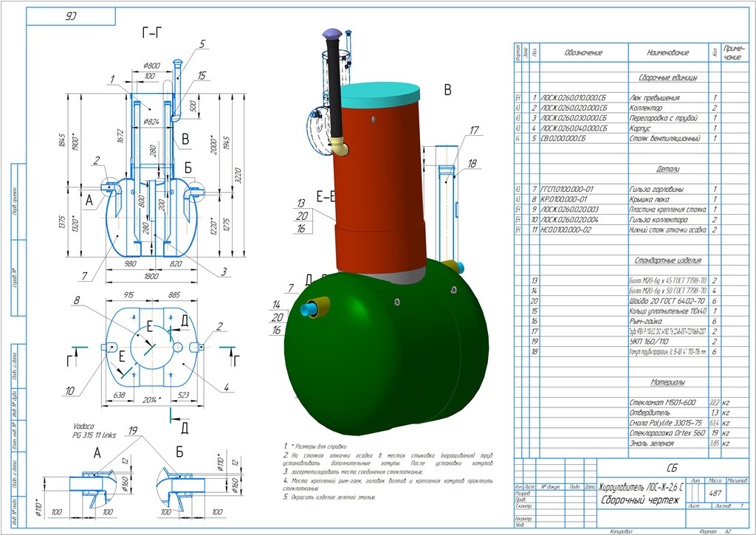This screenshot has width=756, height=535.
Task: Click the 'Vodaco' annotation text
Action: [84, 427]
